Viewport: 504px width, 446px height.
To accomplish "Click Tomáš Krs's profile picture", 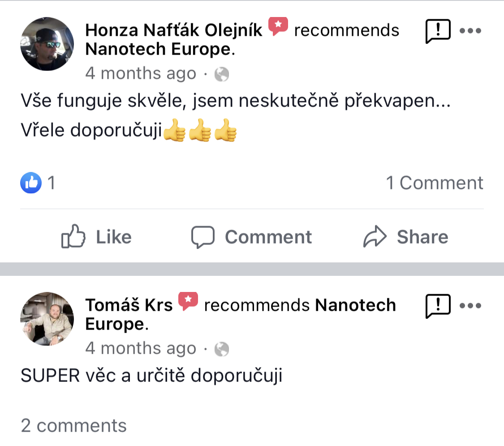I will pos(47,319).
